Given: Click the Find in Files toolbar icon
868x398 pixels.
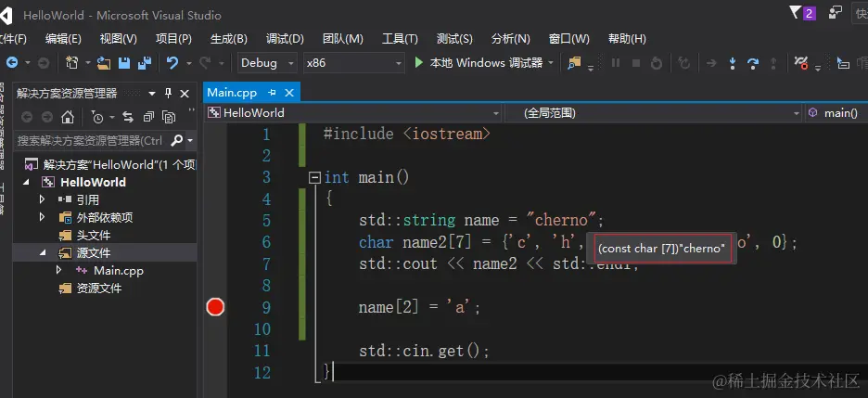Looking at the screenshot, I should pos(574,63).
